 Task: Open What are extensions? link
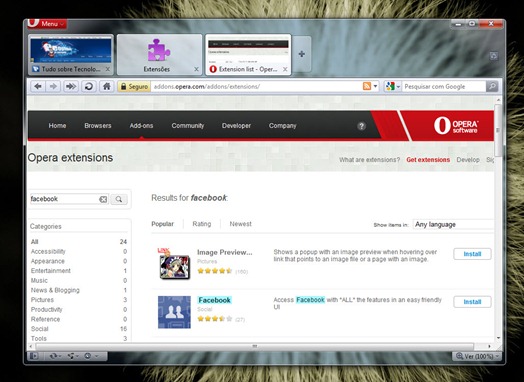(369, 160)
